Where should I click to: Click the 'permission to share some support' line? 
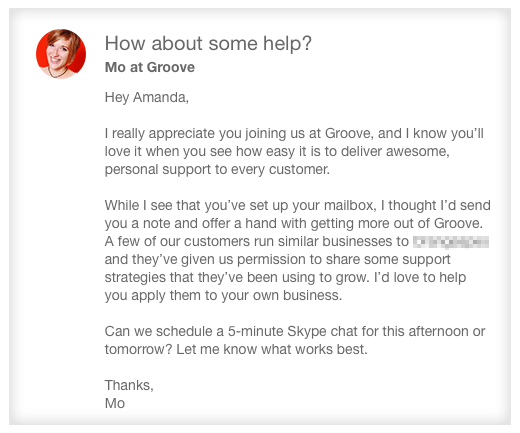tap(344, 260)
